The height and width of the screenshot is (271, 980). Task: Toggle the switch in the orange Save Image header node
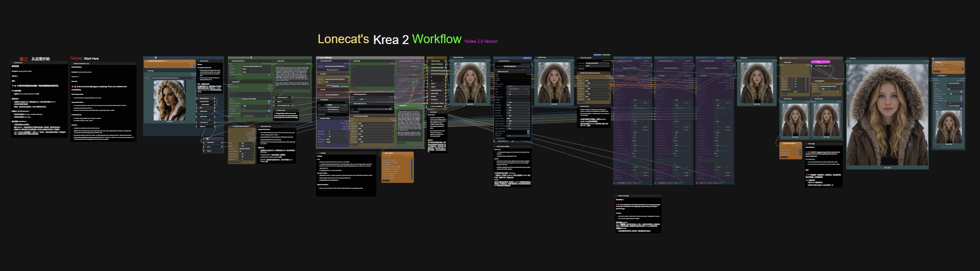(x=962, y=69)
